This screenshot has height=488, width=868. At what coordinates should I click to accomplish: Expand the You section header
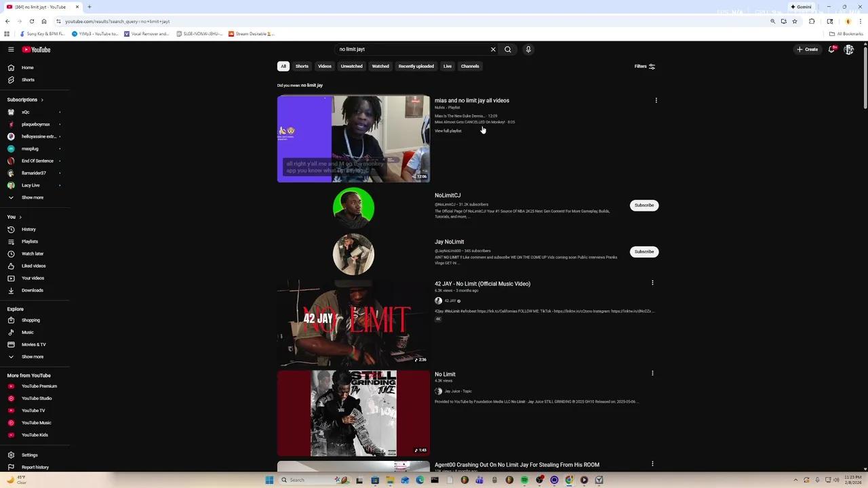(15, 217)
